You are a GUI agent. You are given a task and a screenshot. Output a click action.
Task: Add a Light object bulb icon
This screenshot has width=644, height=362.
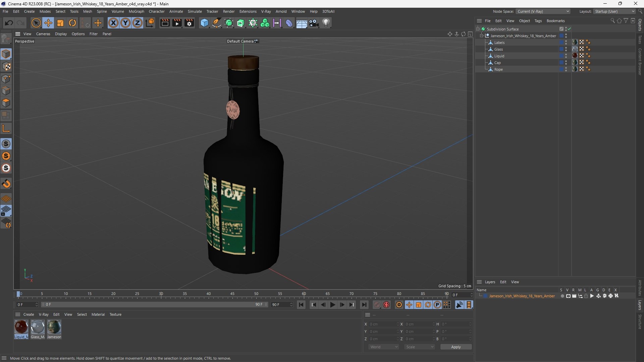[326, 23]
